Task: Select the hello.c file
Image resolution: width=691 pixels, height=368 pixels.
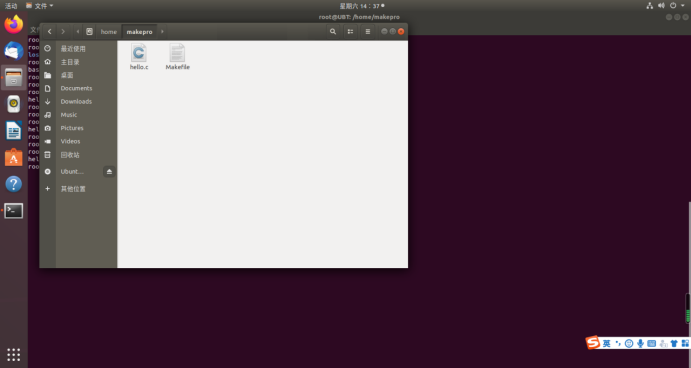Action: tap(139, 57)
